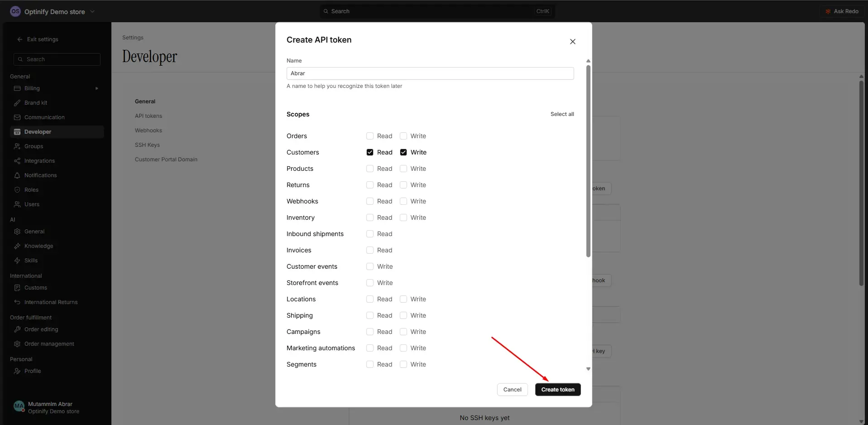Click the Brand kit brush icon
This screenshot has height=425, width=868.
(17, 103)
